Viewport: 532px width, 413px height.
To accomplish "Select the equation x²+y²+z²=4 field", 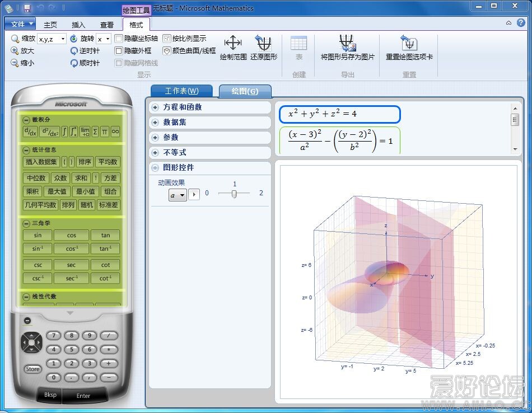I will tap(339, 114).
